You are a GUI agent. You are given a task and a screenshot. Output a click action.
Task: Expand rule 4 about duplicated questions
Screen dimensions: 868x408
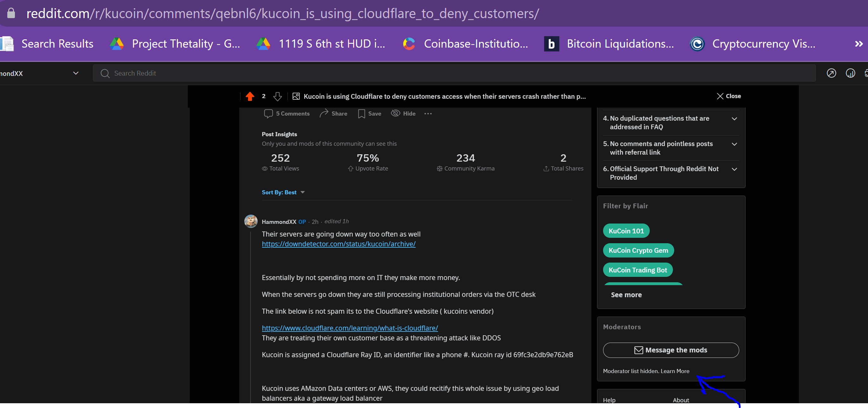click(734, 119)
